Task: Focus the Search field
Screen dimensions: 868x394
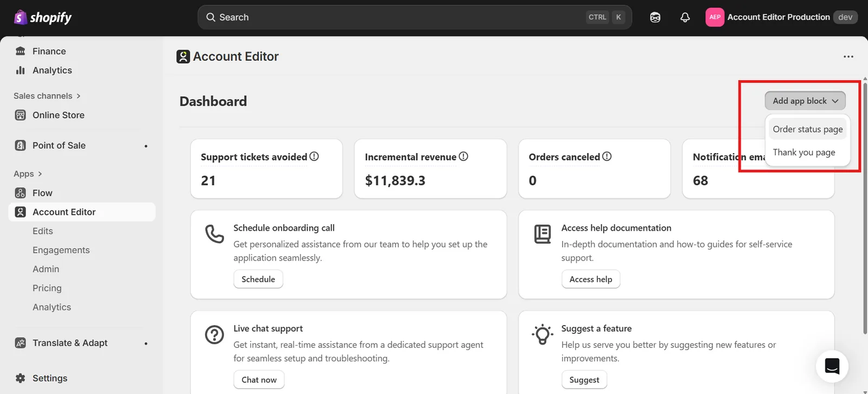Action: pos(415,17)
